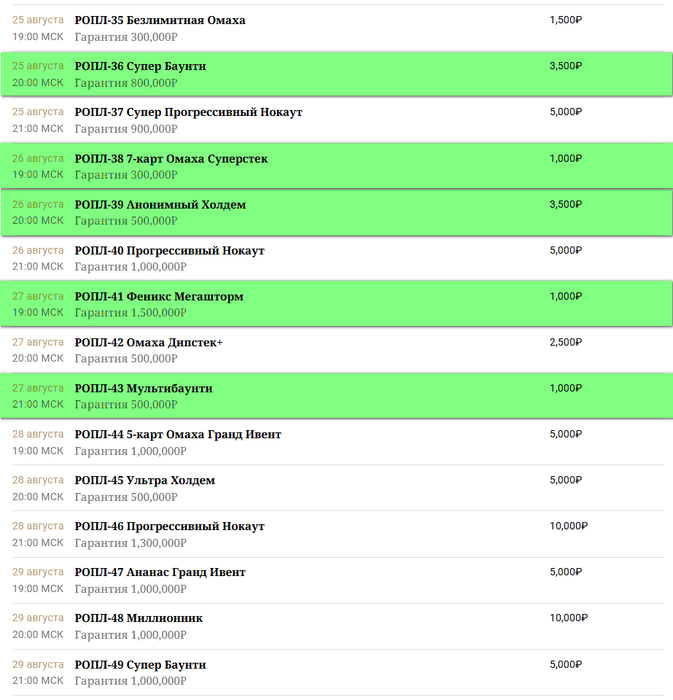673x700 pixels.
Task: Select РОПЛ-45 Ультра Холдем title
Action: [145, 480]
